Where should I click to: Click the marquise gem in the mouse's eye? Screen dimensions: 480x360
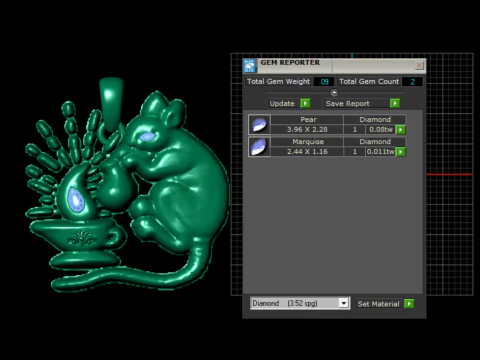pos(147,136)
